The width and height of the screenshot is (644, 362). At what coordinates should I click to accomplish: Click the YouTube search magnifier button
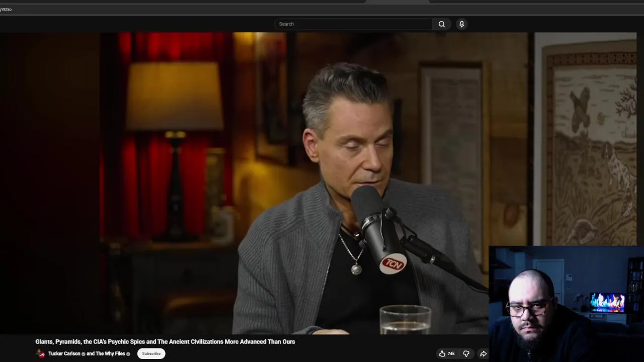pos(441,24)
